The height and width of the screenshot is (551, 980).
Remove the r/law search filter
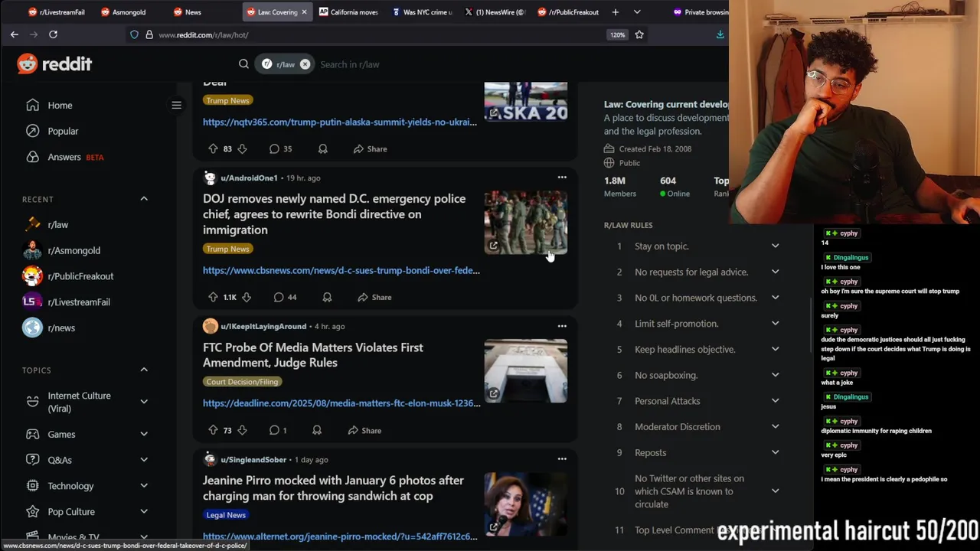tap(305, 64)
